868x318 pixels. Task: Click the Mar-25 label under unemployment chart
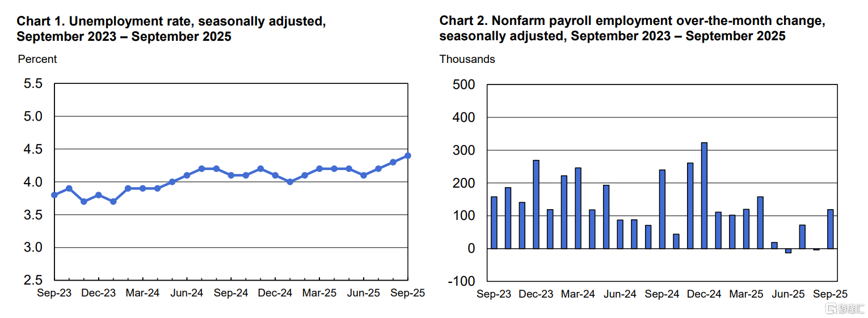pos(319,293)
